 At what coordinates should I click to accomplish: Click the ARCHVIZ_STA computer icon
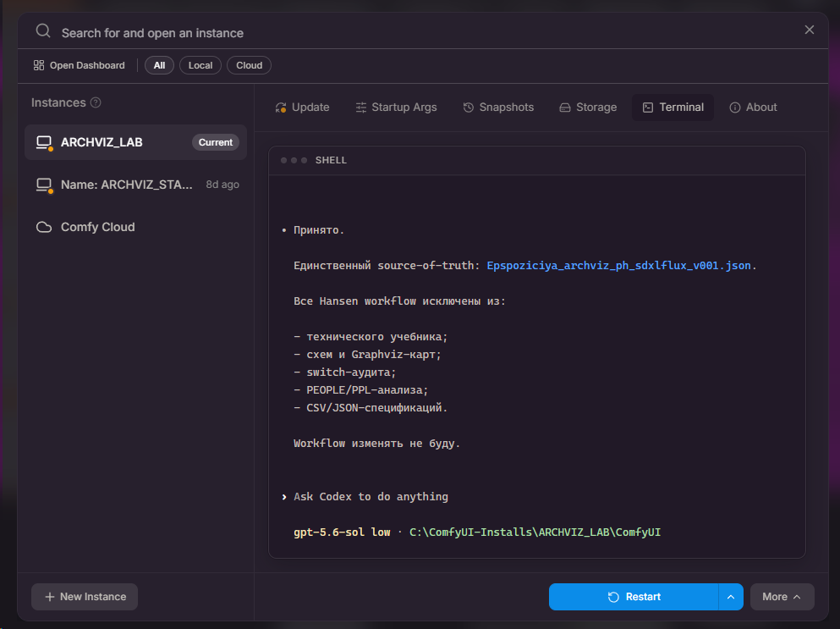tap(45, 185)
